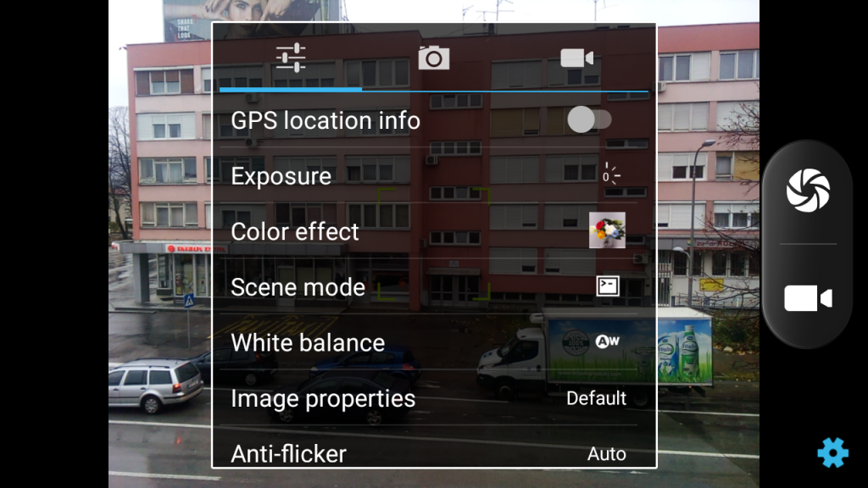Tap the exposure value icon
This screenshot has width=868, height=488.
tap(610, 175)
